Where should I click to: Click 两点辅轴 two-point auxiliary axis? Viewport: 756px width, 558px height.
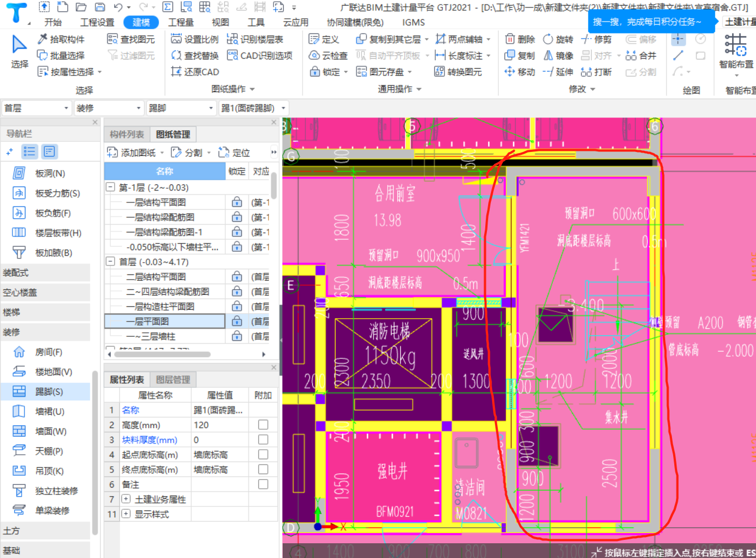click(459, 39)
